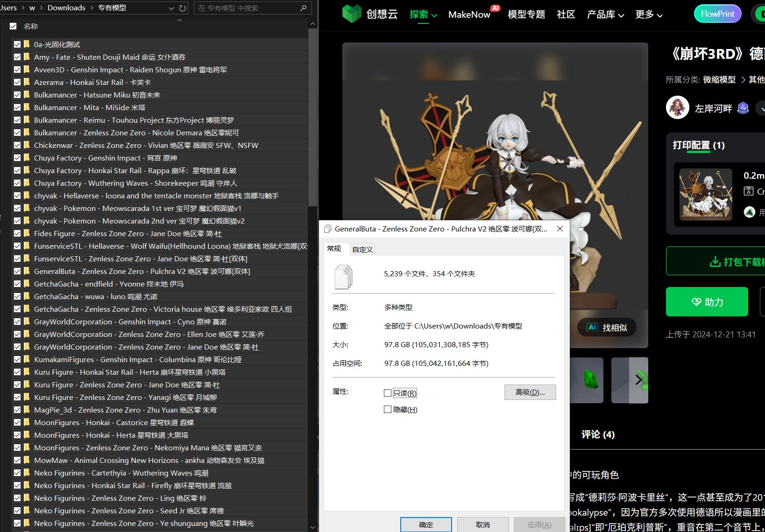Enable the 只读(R) read-only checkbox
The height and width of the screenshot is (532, 765).
[x=388, y=393]
